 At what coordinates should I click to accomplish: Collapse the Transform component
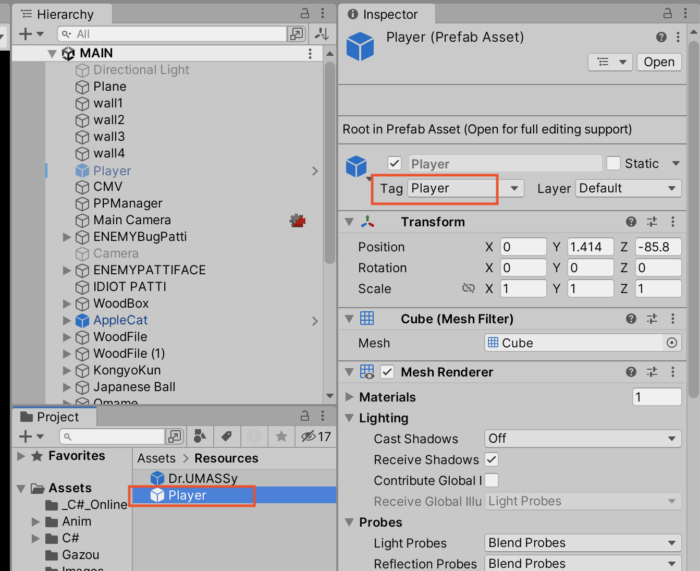[x=350, y=221]
